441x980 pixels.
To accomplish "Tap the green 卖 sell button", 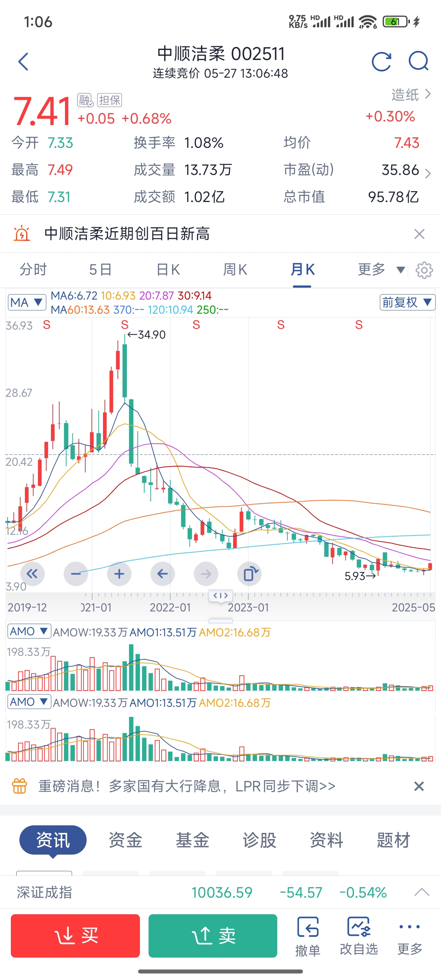I will (213, 936).
